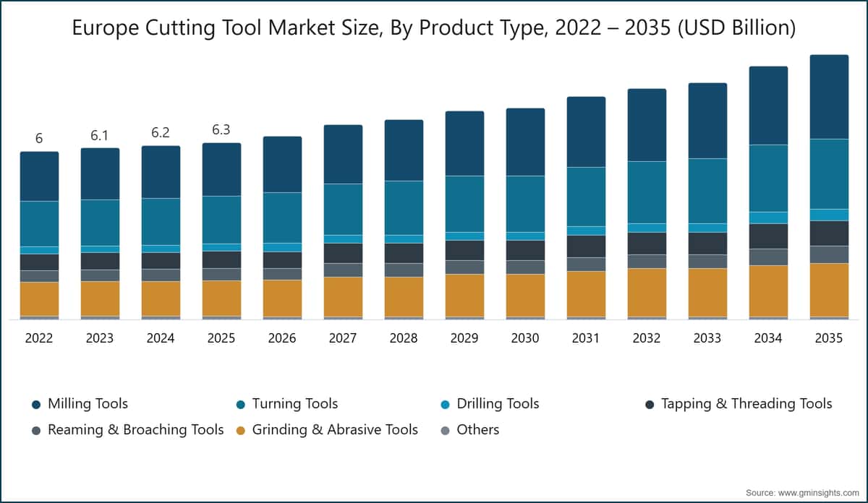868x503 pixels.
Task: Click the 2023 axis label
Action: click(100, 338)
